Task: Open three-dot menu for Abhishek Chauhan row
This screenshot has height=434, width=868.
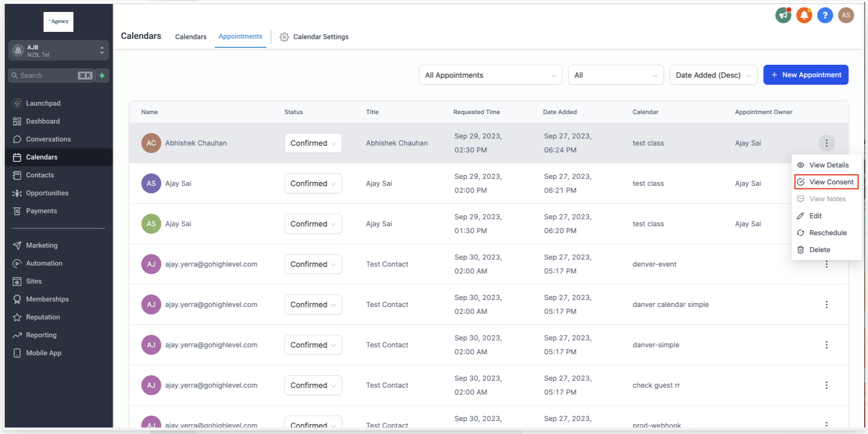Action: 826,143
